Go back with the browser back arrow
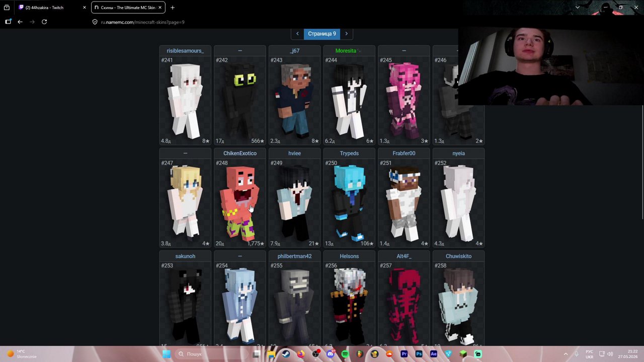The width and height of the screenshot is (644, 362). click(20, 22)
